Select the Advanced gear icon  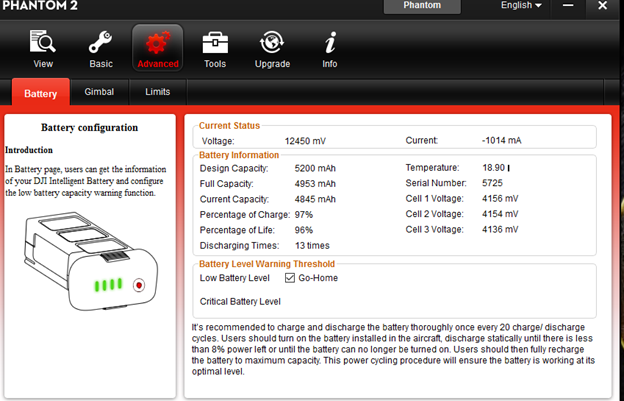coord(158,42)
